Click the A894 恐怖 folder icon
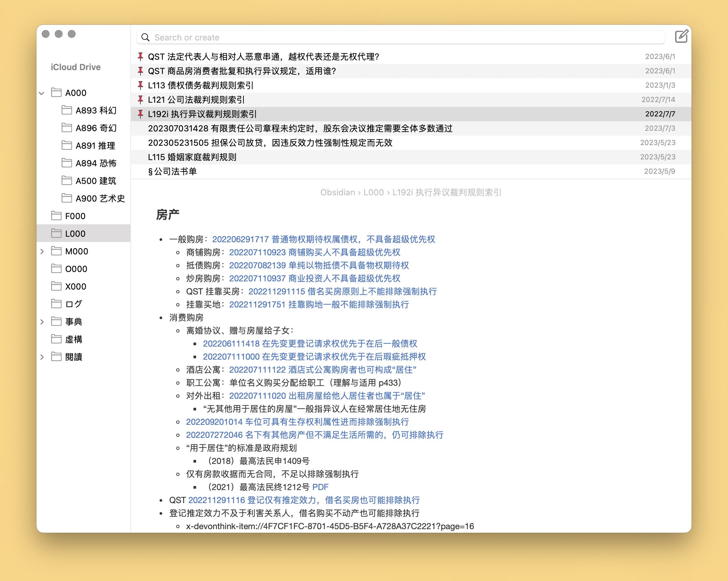Image resolution: width=728 pixels, height=581 pixels. pyautogui.click(x=66, y=163)
